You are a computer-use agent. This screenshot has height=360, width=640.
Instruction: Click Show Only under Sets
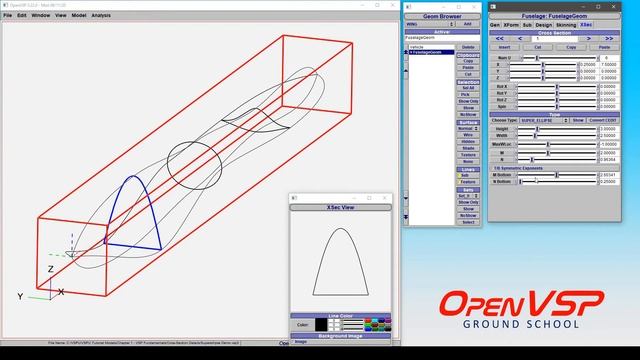click(x=468, y=202)
